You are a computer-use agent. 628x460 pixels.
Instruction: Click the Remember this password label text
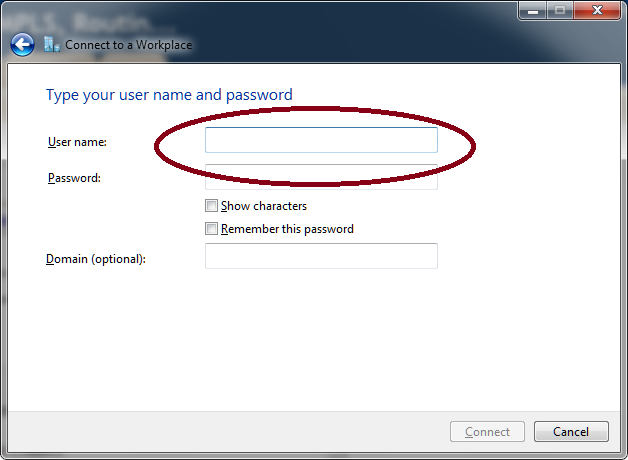(x=287, y=229)
